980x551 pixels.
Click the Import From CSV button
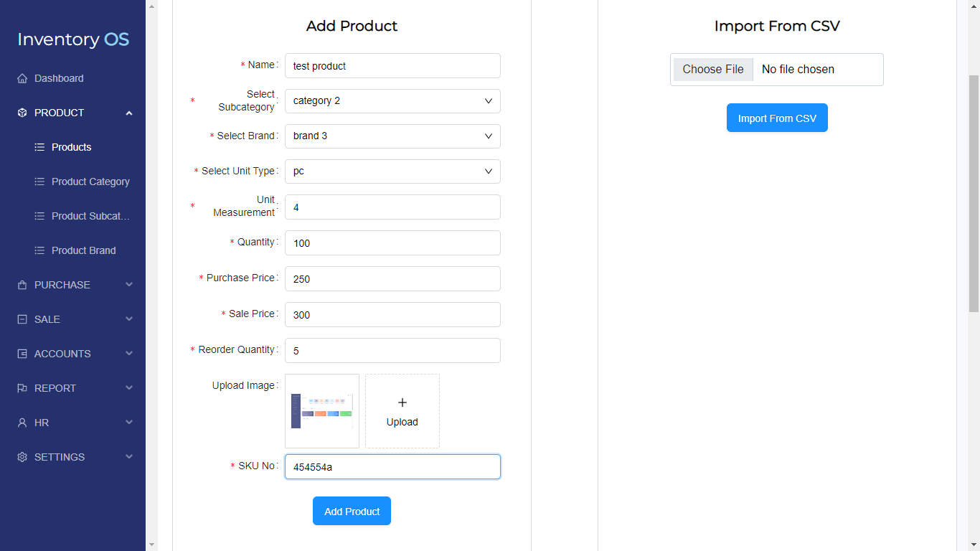(x=777, y=117)
